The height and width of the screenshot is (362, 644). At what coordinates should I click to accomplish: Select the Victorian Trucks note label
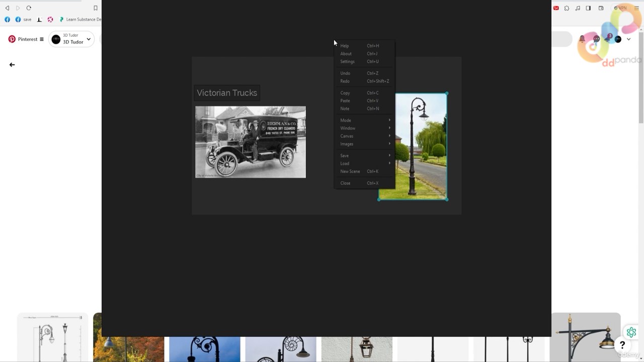pyautogui.click(x=227, y=93)
